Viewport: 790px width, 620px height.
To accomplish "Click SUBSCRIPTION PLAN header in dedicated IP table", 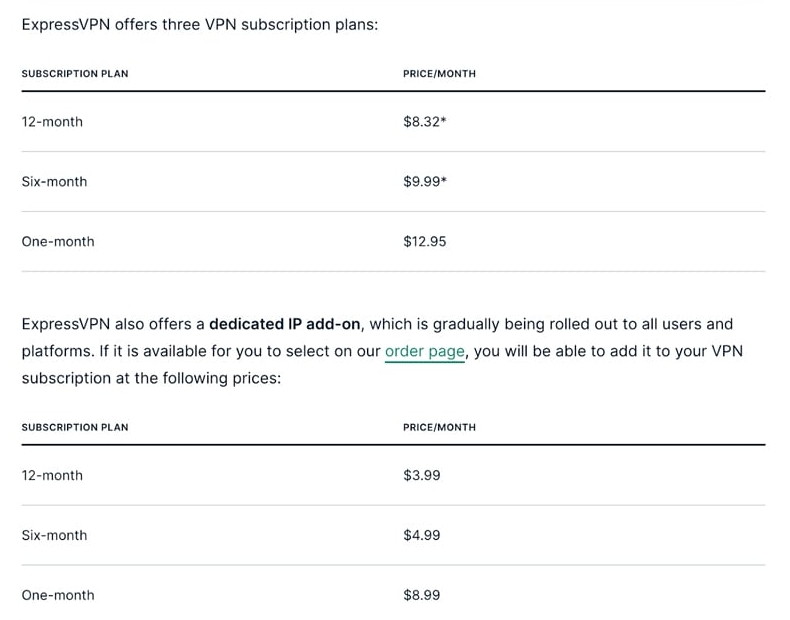I will [x=75, y=428].
